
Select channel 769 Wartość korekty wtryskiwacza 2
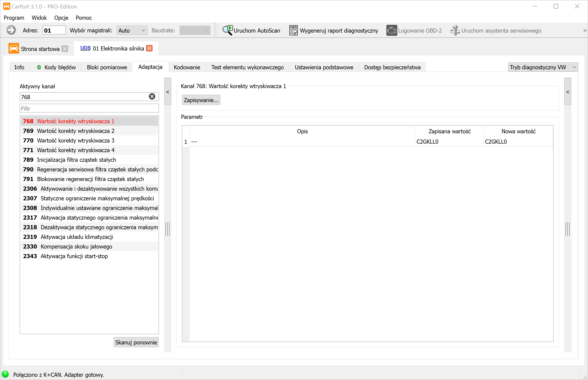tap(89, 131)
